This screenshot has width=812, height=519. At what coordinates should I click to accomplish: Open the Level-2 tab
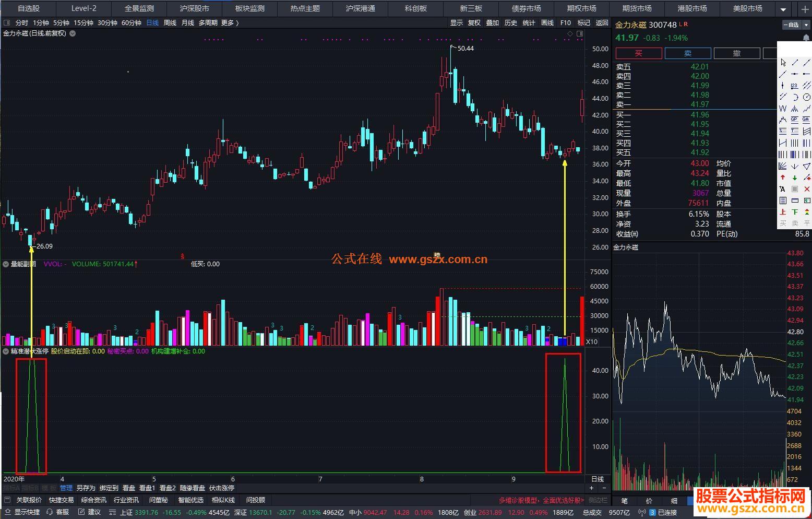pos(84,9)
